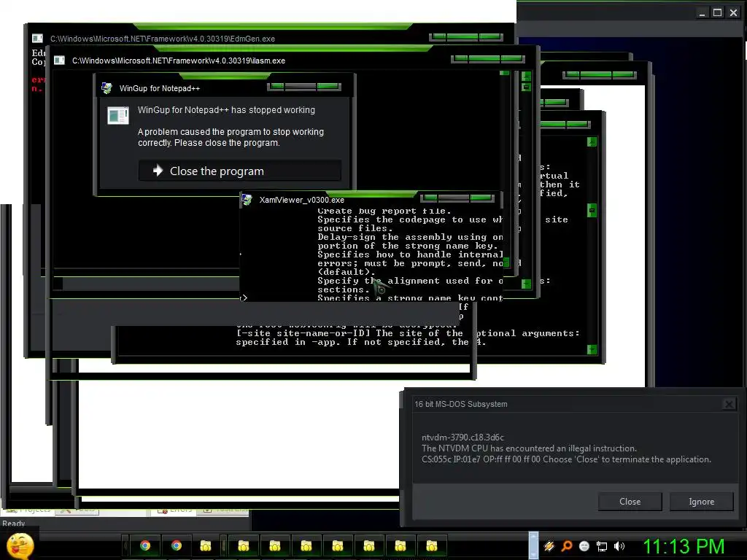Viewport: 747px width, 560px height.
Task: Open the volume speaker icon in the system tray
Action: coord(619,546)
